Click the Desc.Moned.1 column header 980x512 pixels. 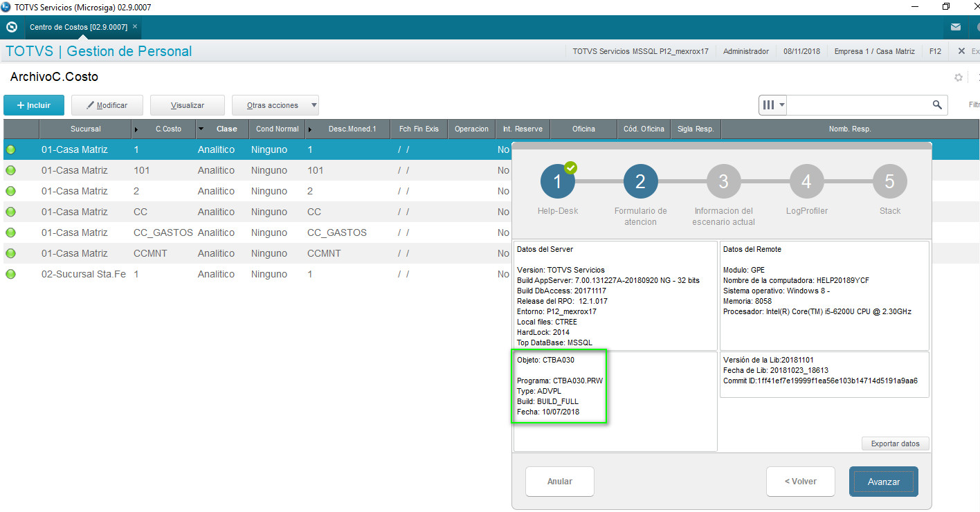coord(347,129)
